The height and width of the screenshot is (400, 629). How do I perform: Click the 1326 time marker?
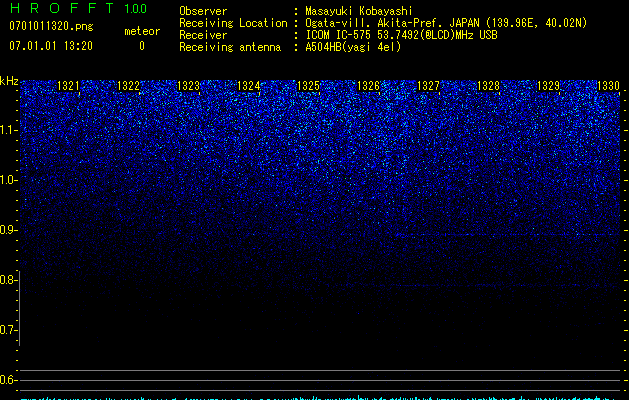coord(368,86)
